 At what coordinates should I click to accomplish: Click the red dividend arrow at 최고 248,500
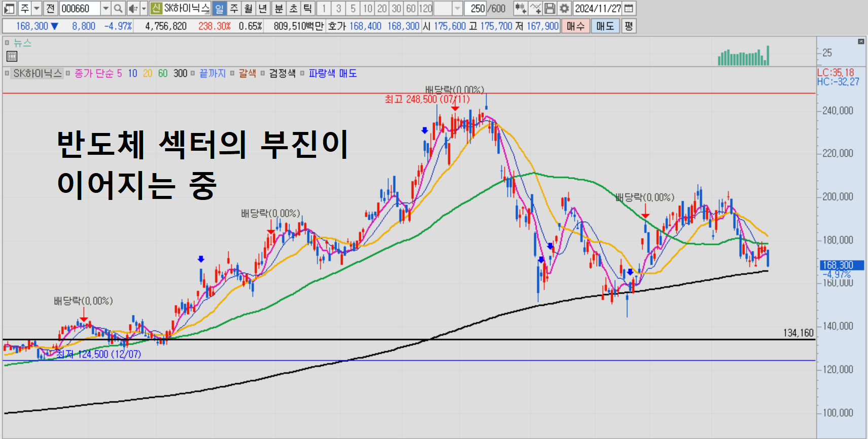tap(455, 108)
